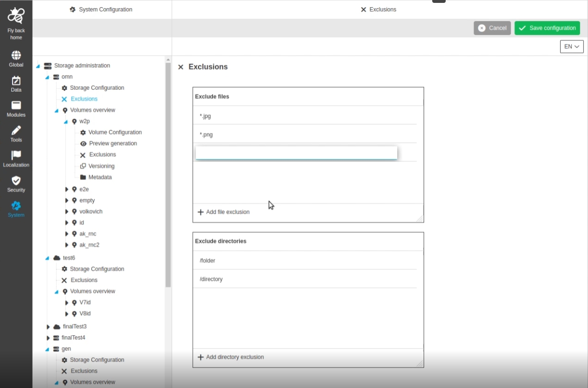
Task: Open the Global section globe icon
Action: click(x=16, y=56)
